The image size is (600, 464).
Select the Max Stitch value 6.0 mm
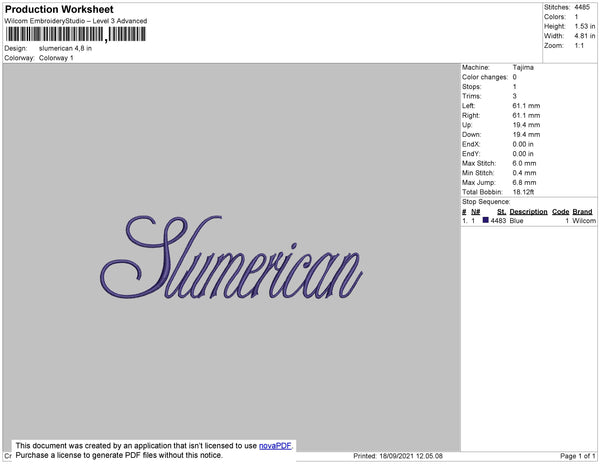(x=524, y=163)
